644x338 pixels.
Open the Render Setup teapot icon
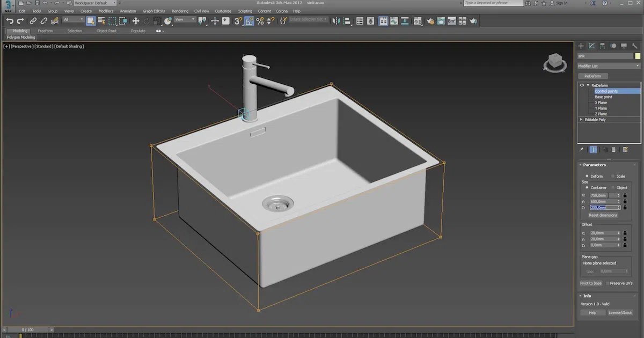tap(430, 21)
